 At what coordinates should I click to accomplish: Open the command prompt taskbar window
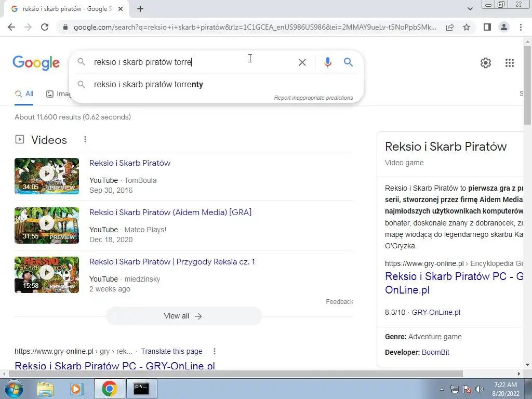pyautogui.click(x=141, y=389)
